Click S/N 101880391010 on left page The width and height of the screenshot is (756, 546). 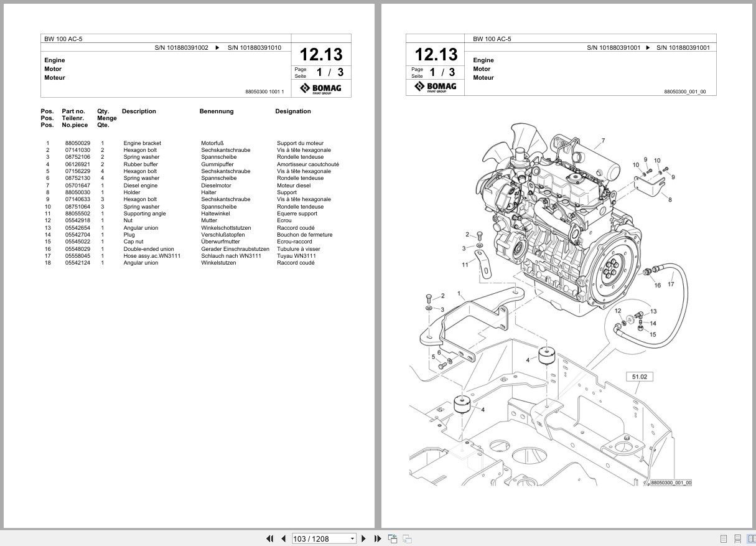[254, 48]
